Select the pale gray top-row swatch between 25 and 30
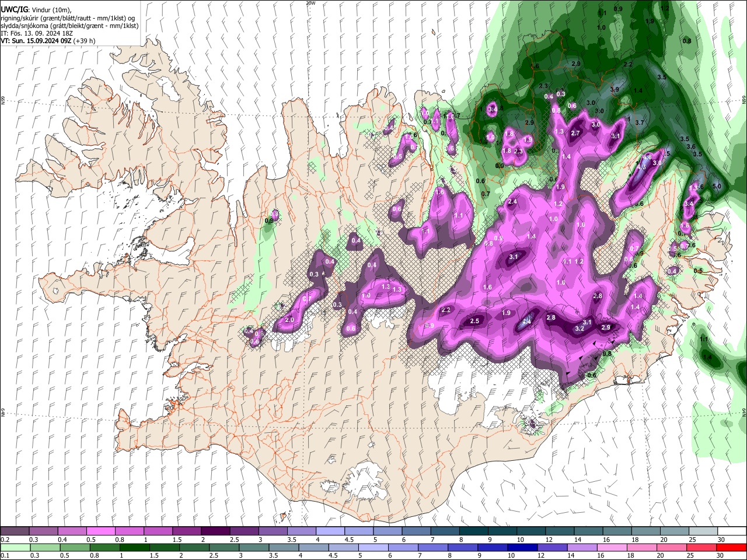The width and height of the screenshot is (747, 560). point(703,531)
